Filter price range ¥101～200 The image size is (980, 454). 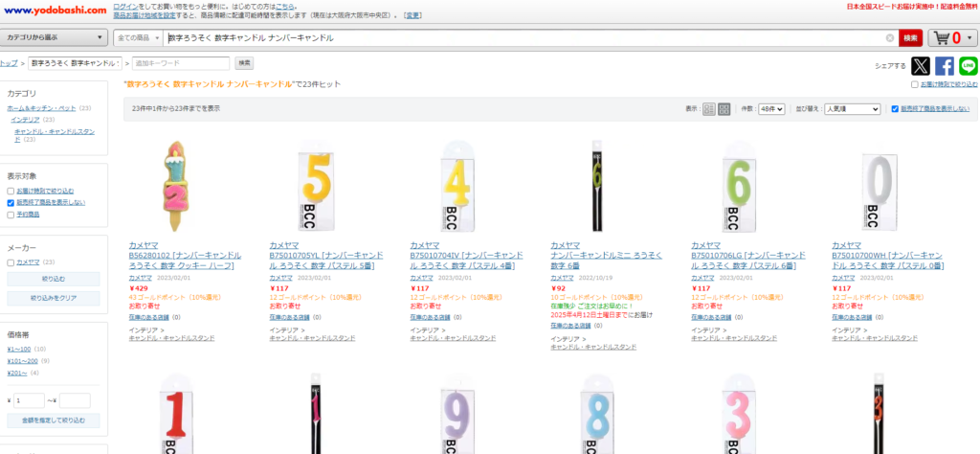click(23, 361)
